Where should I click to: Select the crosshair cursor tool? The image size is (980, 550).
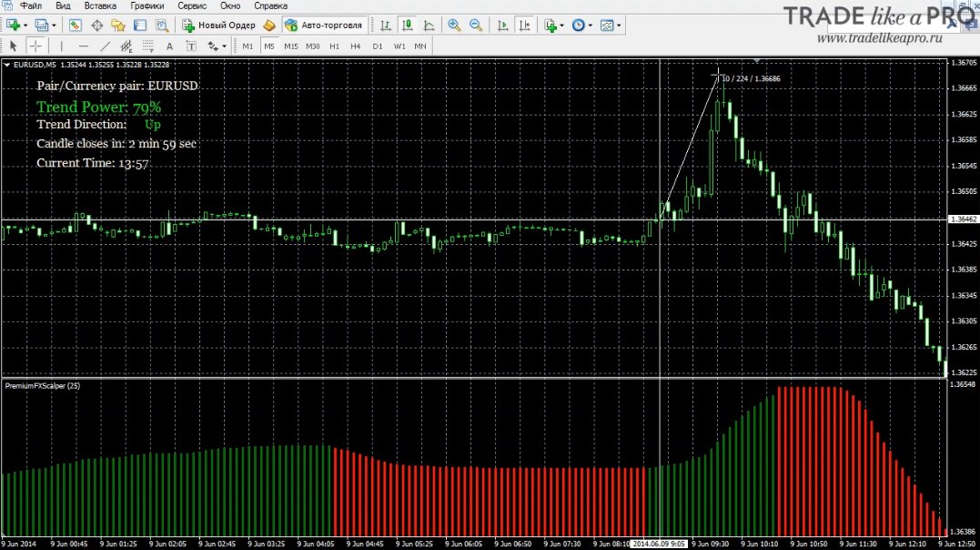point(35,46)
